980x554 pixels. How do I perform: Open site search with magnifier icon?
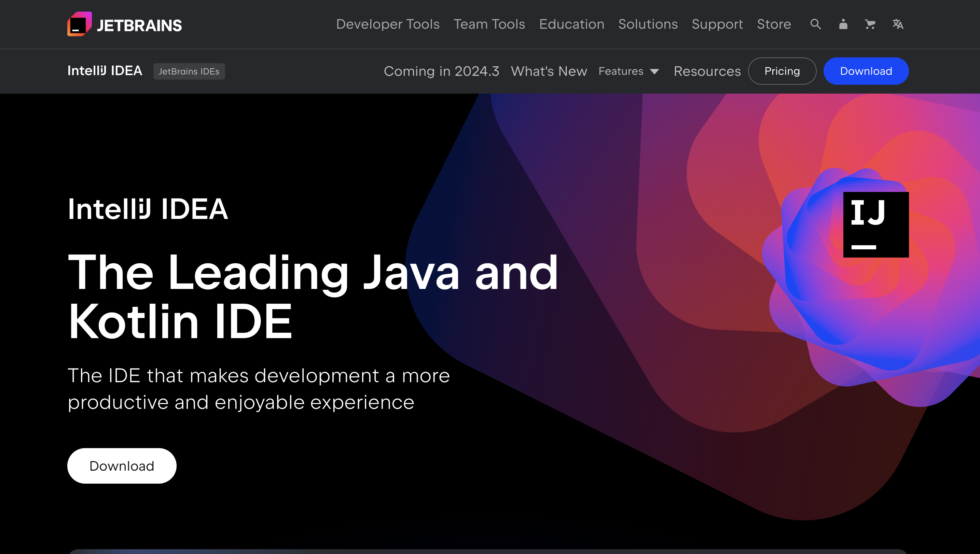pyautogui.click(x=815, y=24)
